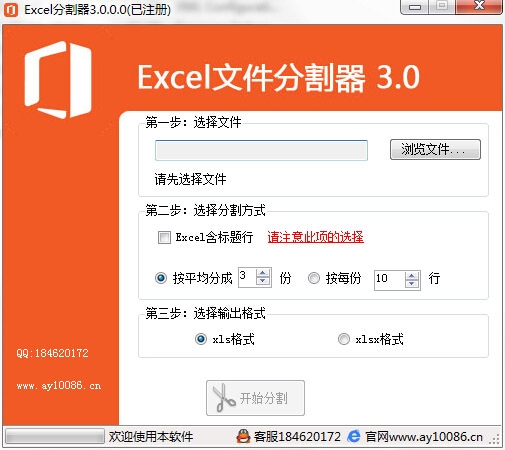The image size is (505, 450).
Task: Select the 按平均分成 radio option
Action: pyautogui.click(x=161, y=278)
